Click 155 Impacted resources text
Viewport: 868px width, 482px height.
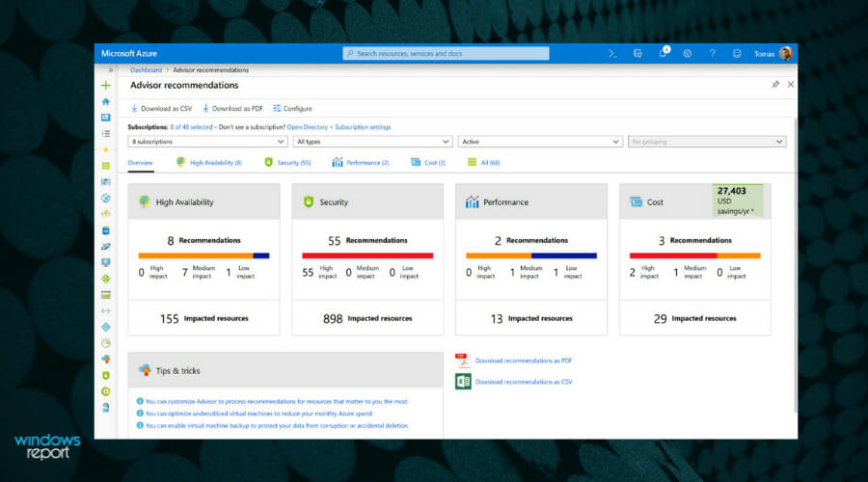pyautogui.click(x=203, y=319)
